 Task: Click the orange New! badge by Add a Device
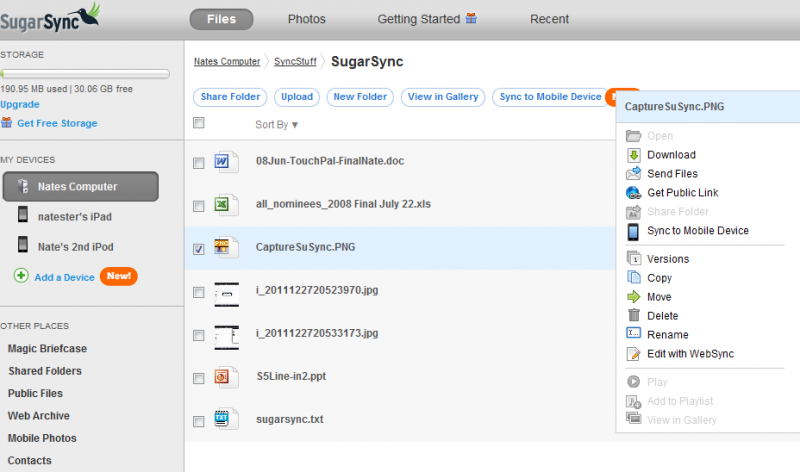pos(119,276)
